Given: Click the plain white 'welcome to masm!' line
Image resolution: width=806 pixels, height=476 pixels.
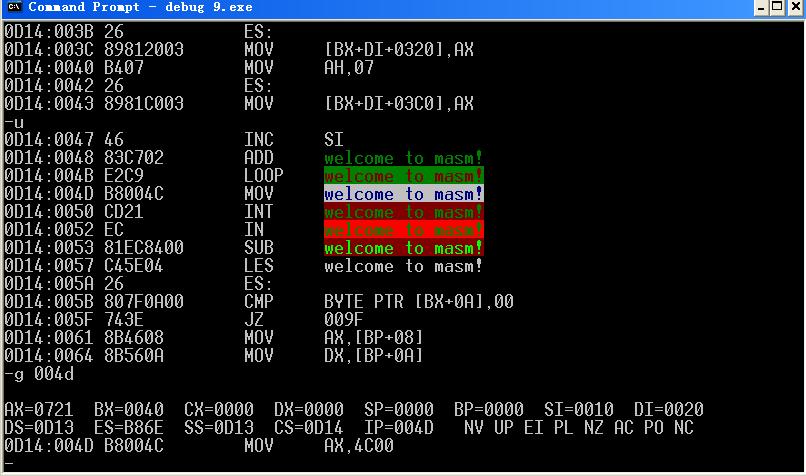Looking at the screenshot, I should click(x=404, y=266).
